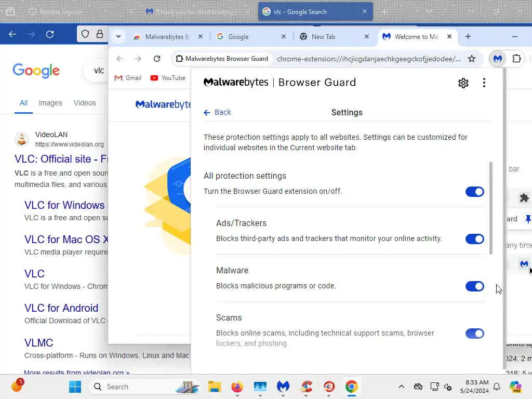Open Chrome extensions puzzle icon
Image resolution: width=532 pixels, height=399 pixels.
tap(516, 59)
